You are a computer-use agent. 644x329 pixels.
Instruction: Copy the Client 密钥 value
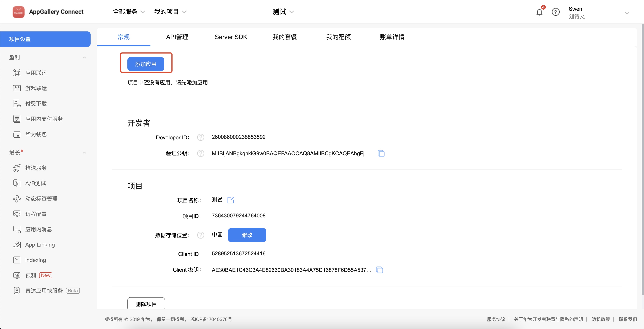(x=380, y=270)
